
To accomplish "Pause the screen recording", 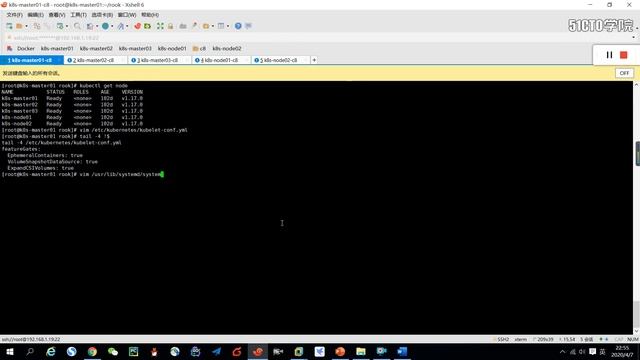I will [609, 55].
